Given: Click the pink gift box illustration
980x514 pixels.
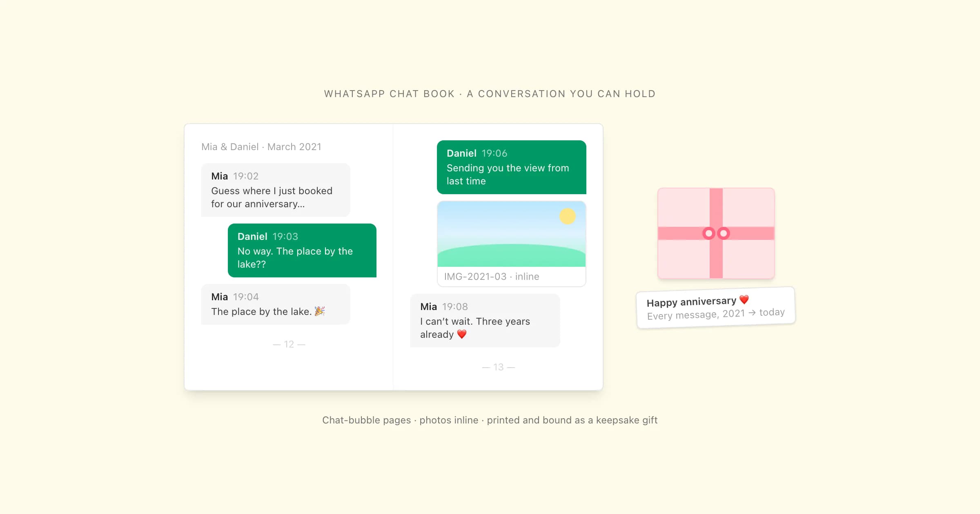Looking at the screenshot, I should click(x=716, y=233).
